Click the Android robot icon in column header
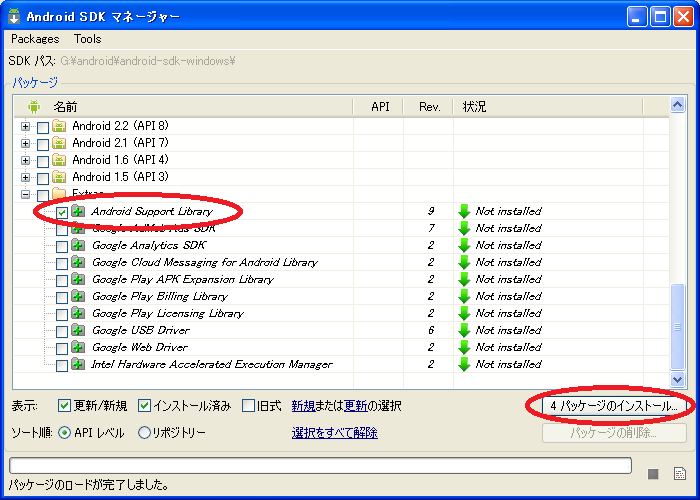Image resolution: width=700 pixels, height=500 pixels. click(34, 106)
